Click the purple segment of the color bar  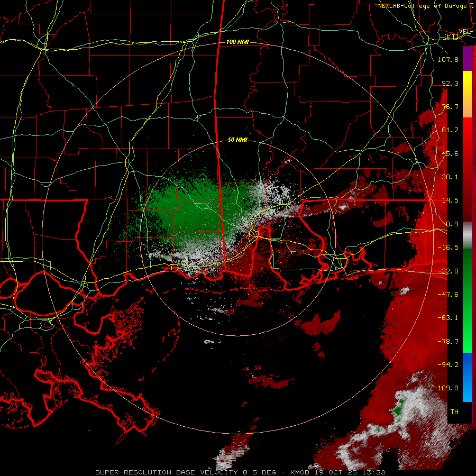(x=467, y=59)
